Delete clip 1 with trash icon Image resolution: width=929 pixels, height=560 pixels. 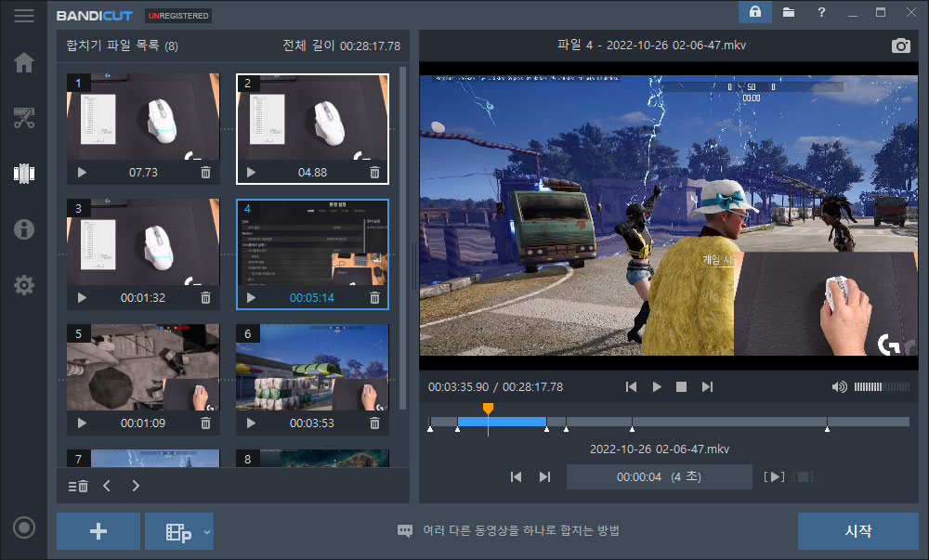(205, 172)
